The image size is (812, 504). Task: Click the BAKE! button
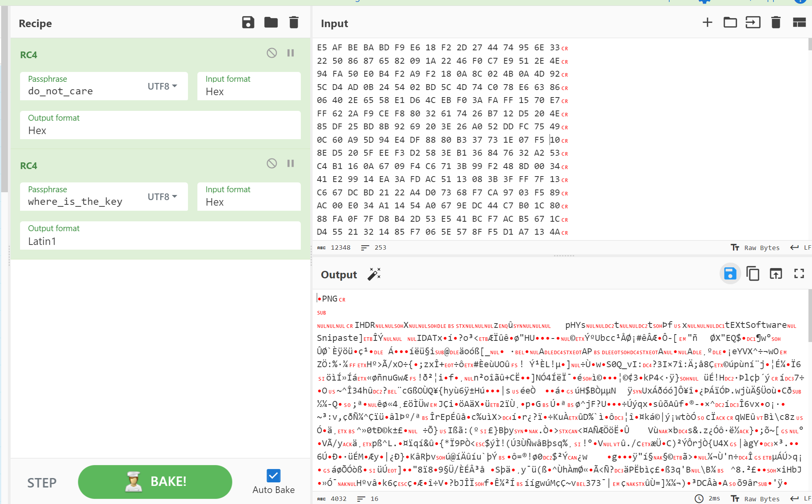click(156, 481)
